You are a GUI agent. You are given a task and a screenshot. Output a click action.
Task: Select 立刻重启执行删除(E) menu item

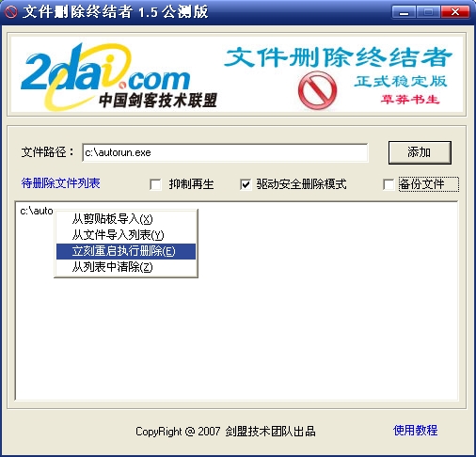pos(126,251)
